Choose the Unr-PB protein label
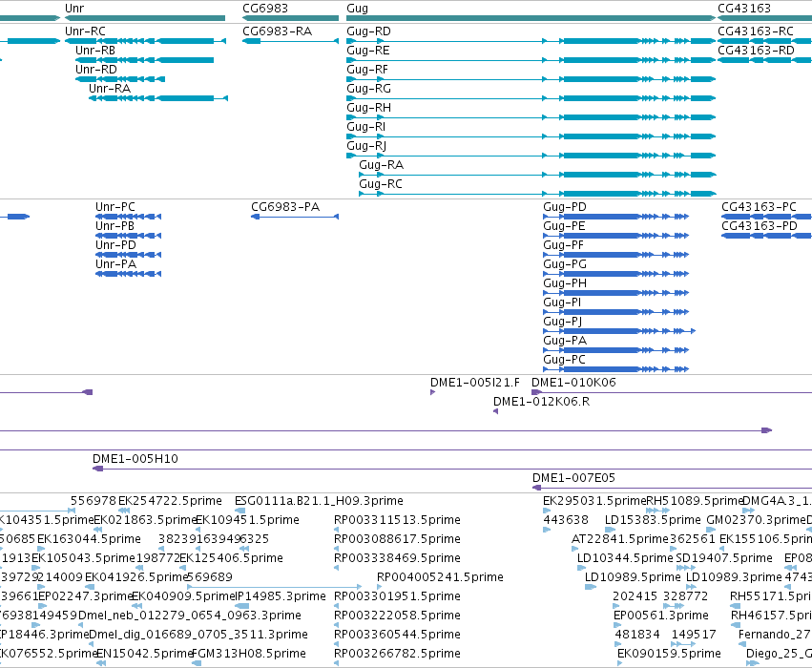This screenshot has width=812, height=668. click(115, 226)
